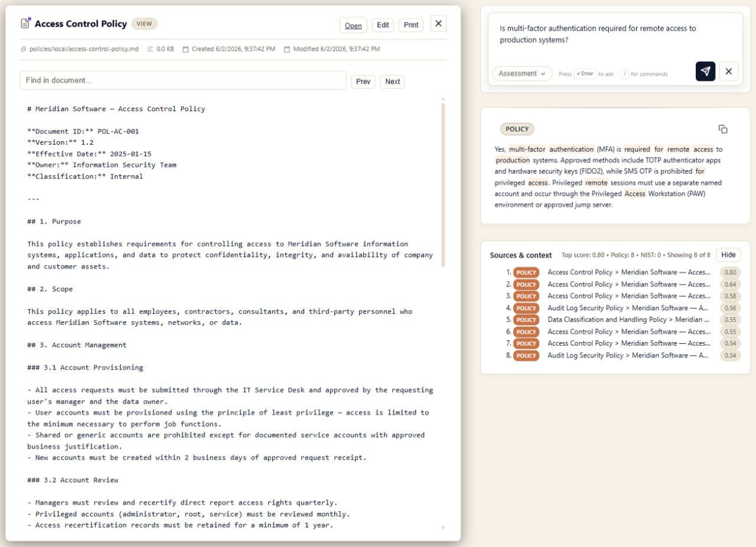This screenshot has height=547, width=756.
Task: Click the Owner Information Security Team line
Action: tap(102, 165)
